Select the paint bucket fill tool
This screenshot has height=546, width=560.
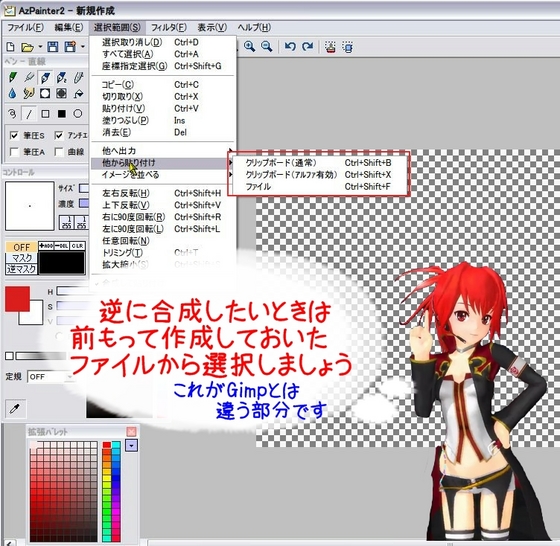tap(78, 94)
